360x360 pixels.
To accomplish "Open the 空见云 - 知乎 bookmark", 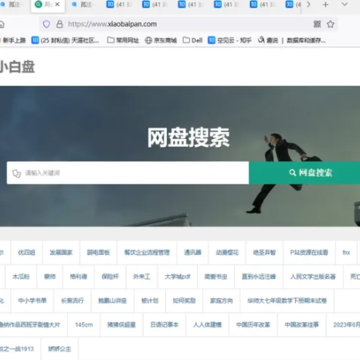I will coord(230,40).
